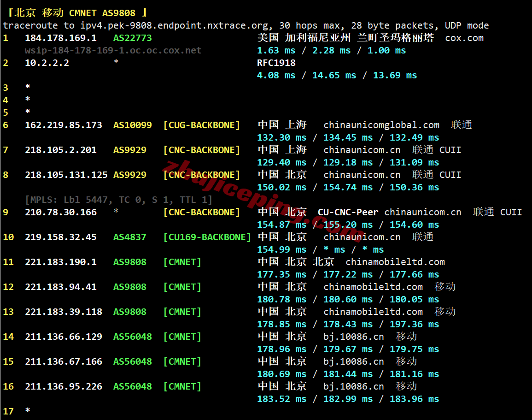Click AS56048 on hop 14

click(132, 337)
